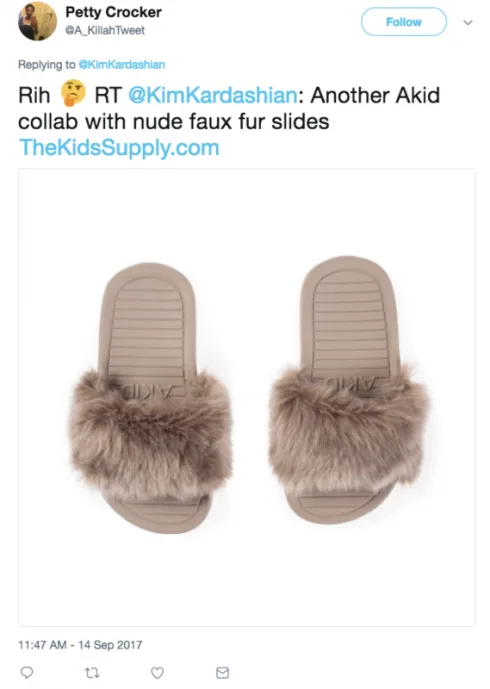490x689 pixels.
Task: Open Petty Crocker's profile avatar
Action: [37, 21]
